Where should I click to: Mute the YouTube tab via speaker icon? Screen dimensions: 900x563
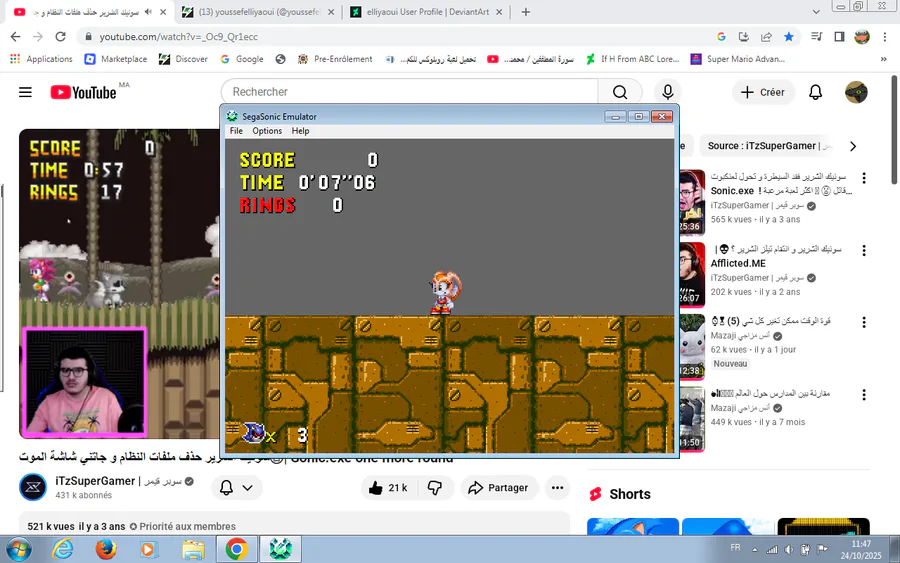tap(149, 12)
